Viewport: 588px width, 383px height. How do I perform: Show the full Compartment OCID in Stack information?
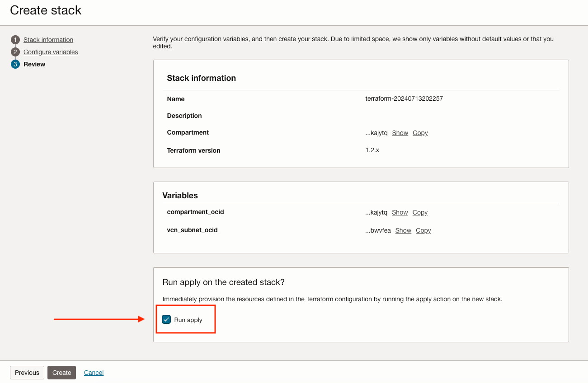400,133
